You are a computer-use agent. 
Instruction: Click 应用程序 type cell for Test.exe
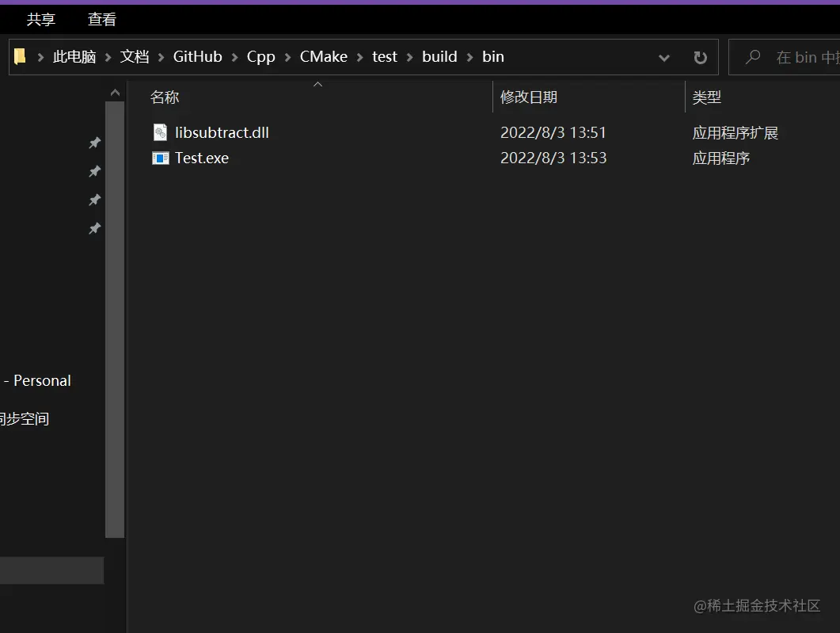point(720,158)
